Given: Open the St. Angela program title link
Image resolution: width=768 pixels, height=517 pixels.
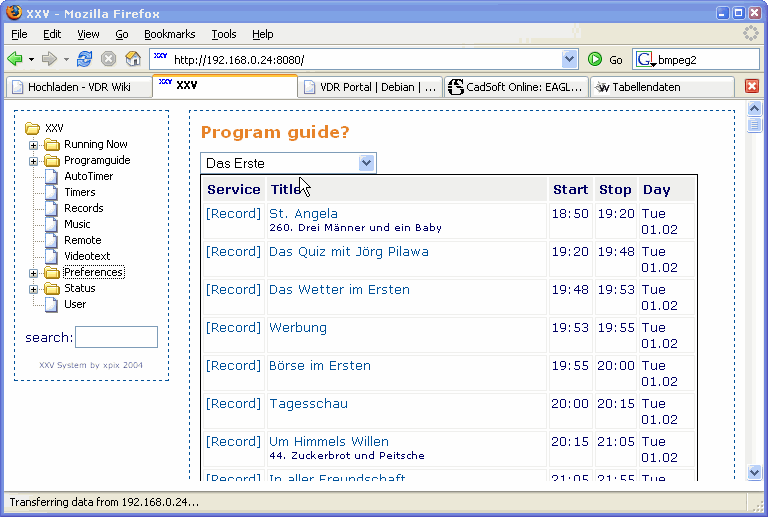Looking at the screenshot, I should click(x=303, y=214).
